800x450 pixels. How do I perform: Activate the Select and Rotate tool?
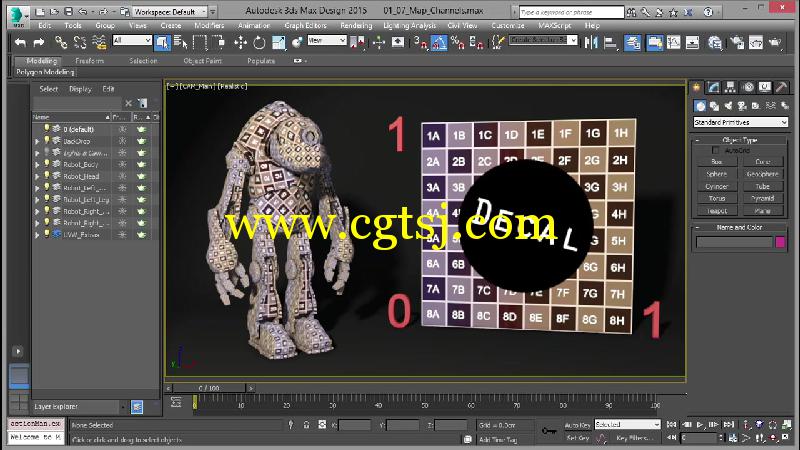(x=259, y=43)
